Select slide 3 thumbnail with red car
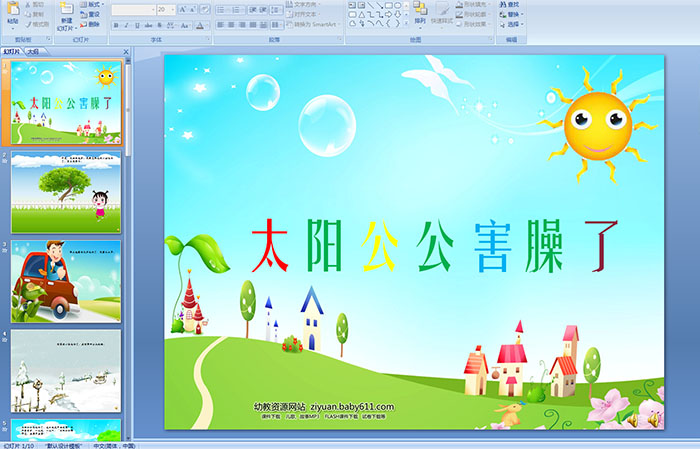This screenshot has height=449, width=700. click(66, 281)
